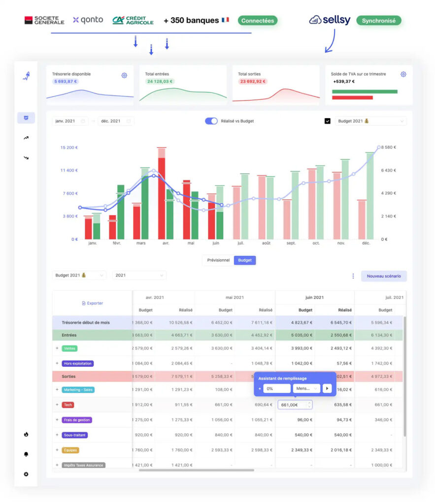
Task: Open the Budget 2021 dropdown above the table
Action: 79,276
